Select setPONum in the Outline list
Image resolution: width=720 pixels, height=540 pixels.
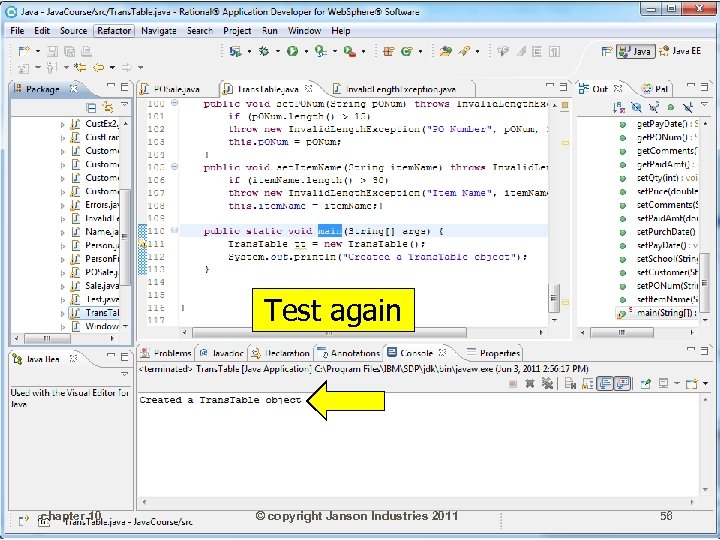pyautogui.click(x=660, y=286)
